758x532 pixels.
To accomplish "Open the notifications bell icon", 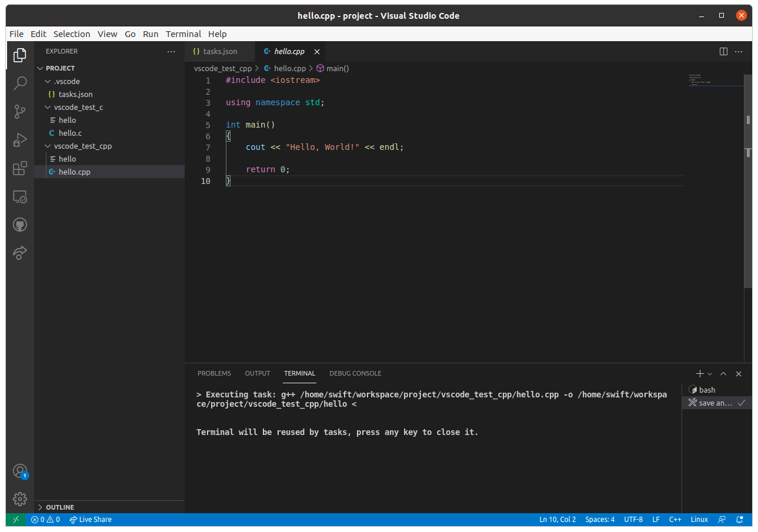I will coord(741,520).
